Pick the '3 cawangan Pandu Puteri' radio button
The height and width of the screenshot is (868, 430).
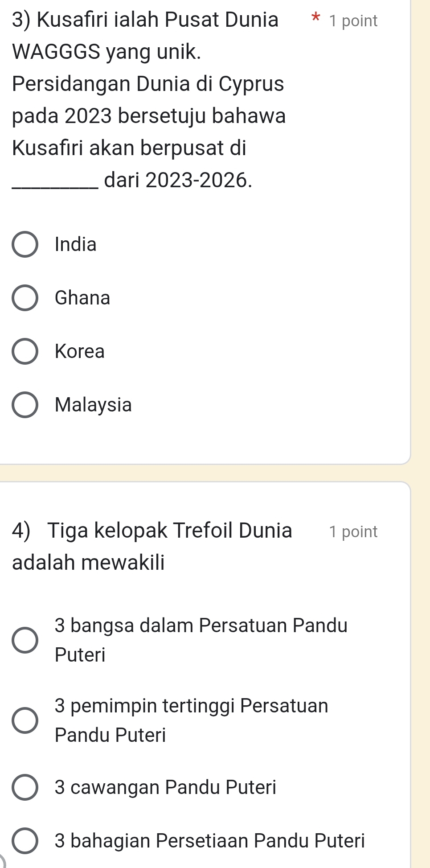click(25, 787)
